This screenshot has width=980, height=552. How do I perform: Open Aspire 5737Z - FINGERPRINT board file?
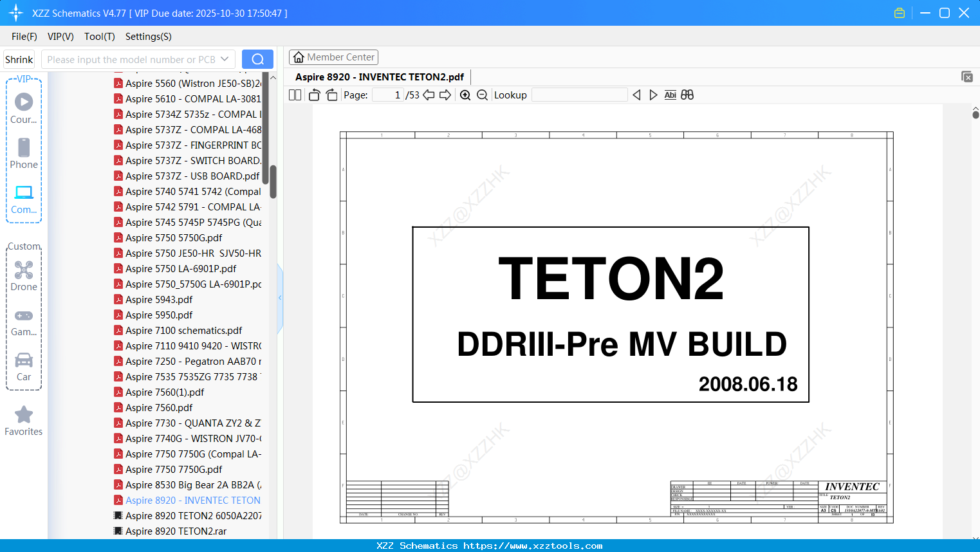click(x=187, y=145)
